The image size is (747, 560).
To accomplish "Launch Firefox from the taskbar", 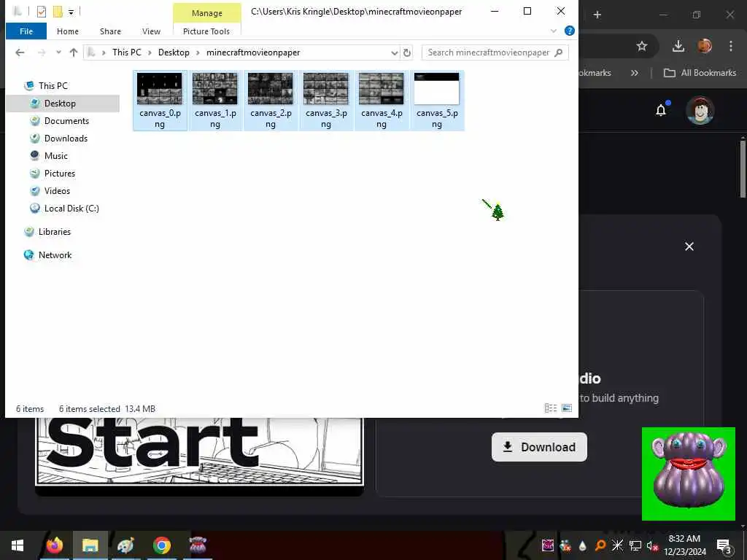I will (x=54, y=545).
